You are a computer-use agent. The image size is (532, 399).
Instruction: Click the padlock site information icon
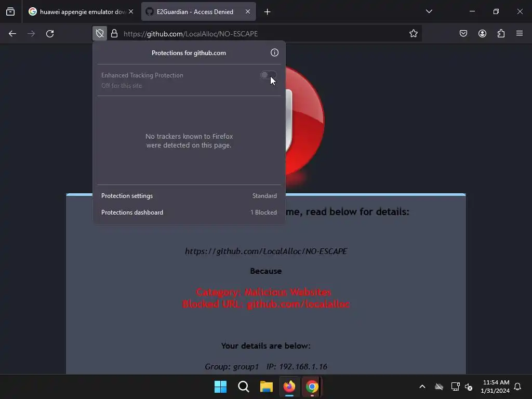[114, 34]
